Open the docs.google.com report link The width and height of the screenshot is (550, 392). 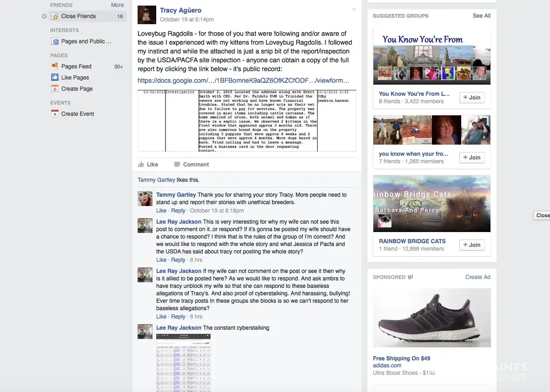pos(243,80)
